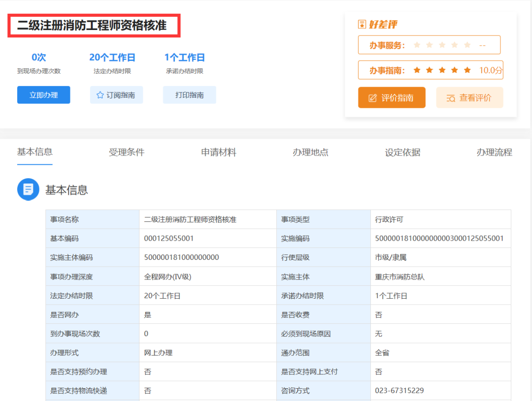This screenshot has width=532, height=401.
Task: Click the 打印指南 button
Action: pos(189,95)
